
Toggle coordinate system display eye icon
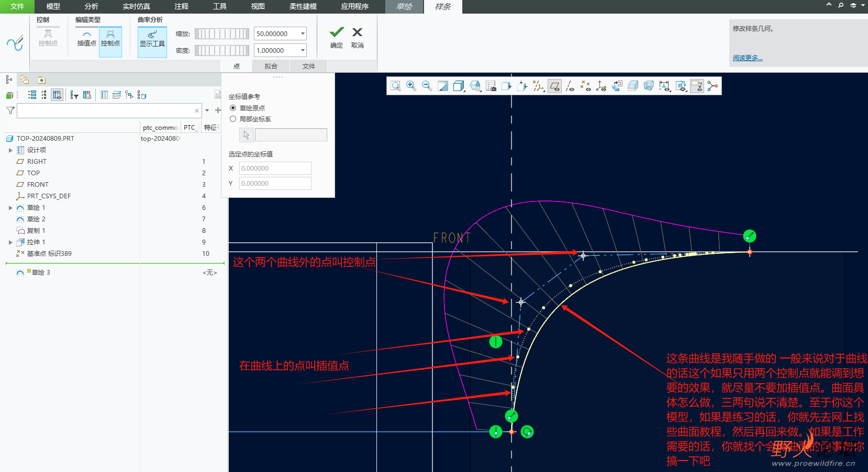(x=602, y=86)
